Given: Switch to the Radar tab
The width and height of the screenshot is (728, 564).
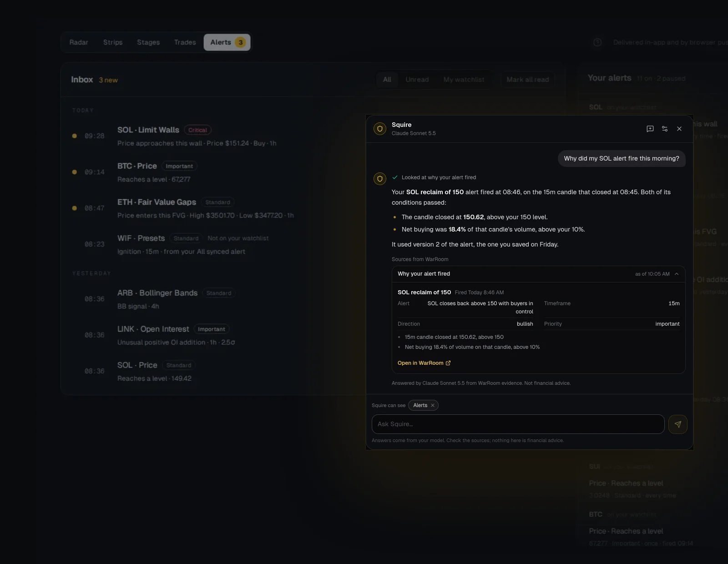Looking at the screenshot, I should tap(79, 42).
